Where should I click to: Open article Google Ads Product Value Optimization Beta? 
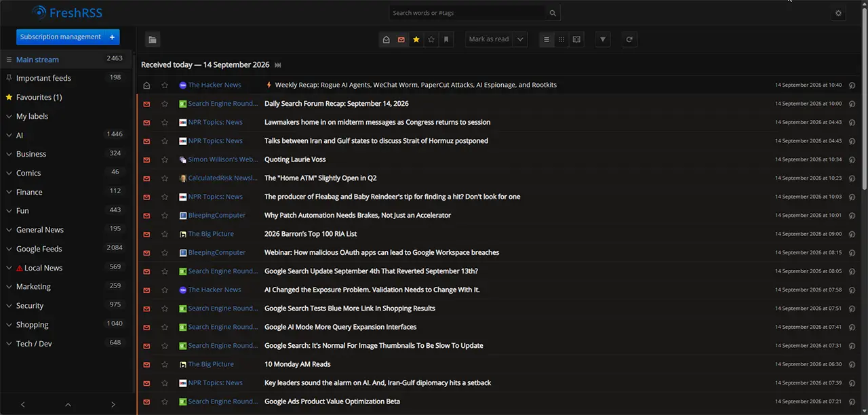pyautogui.click(x=332, y=401)
